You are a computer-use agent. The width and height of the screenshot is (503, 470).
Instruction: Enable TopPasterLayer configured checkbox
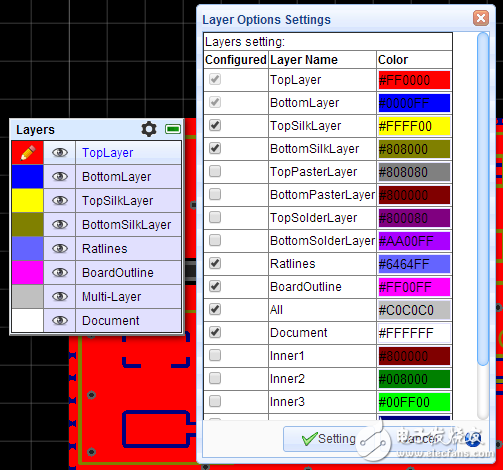pos(215,171)
